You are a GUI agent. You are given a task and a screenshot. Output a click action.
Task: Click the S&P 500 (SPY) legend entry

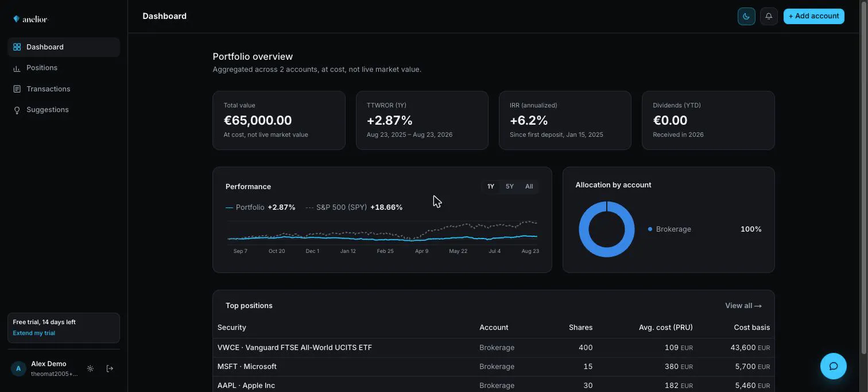(x=354, y=207)
